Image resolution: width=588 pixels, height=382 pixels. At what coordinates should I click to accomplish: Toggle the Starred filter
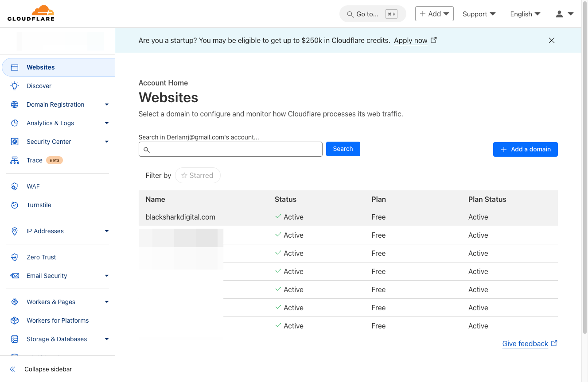(198, 175)
